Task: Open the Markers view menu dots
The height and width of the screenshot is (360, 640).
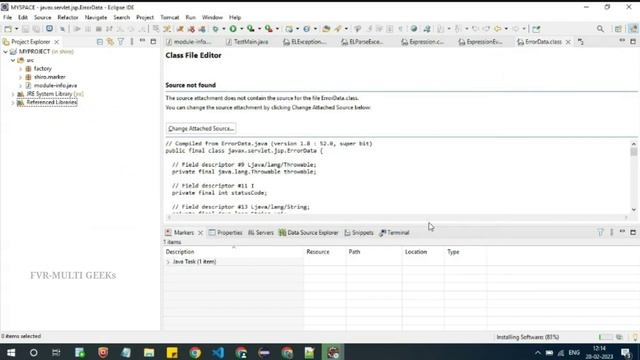Action: (x=611, y=232)
